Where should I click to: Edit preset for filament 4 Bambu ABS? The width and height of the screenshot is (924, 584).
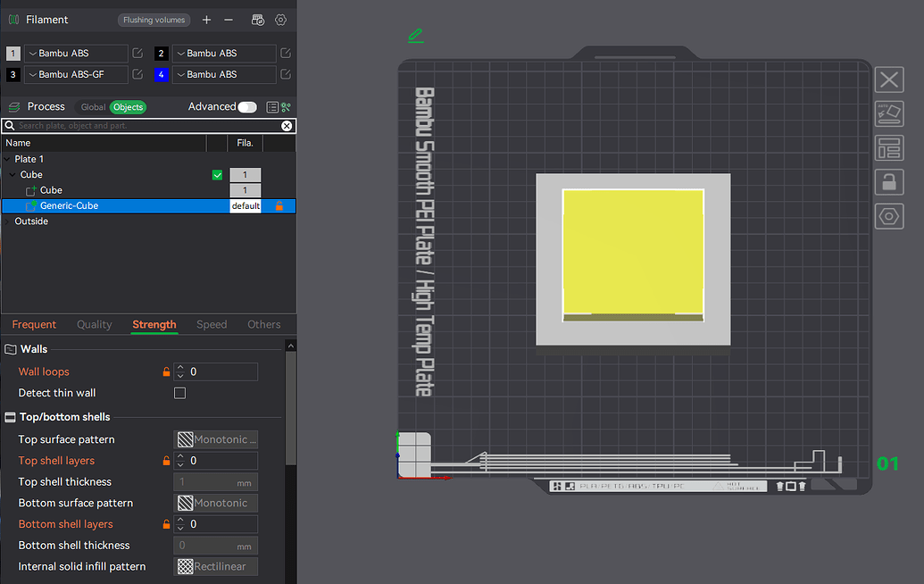coord(285,74)
